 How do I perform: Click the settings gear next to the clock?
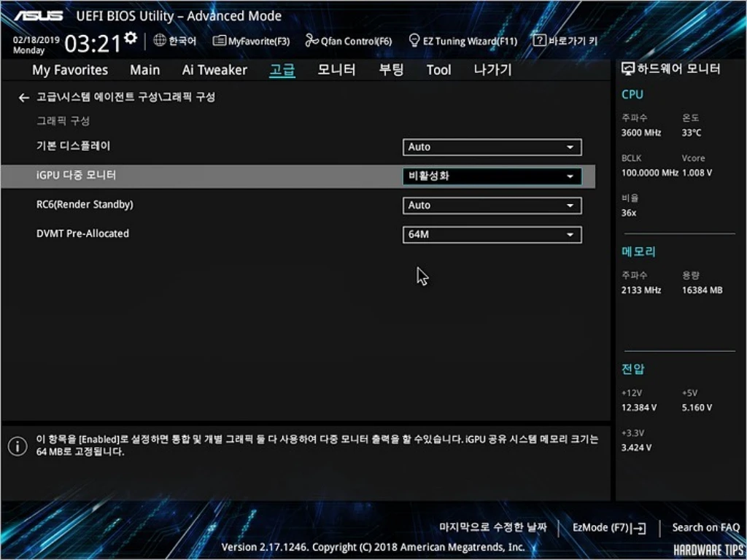coord(131,37)
